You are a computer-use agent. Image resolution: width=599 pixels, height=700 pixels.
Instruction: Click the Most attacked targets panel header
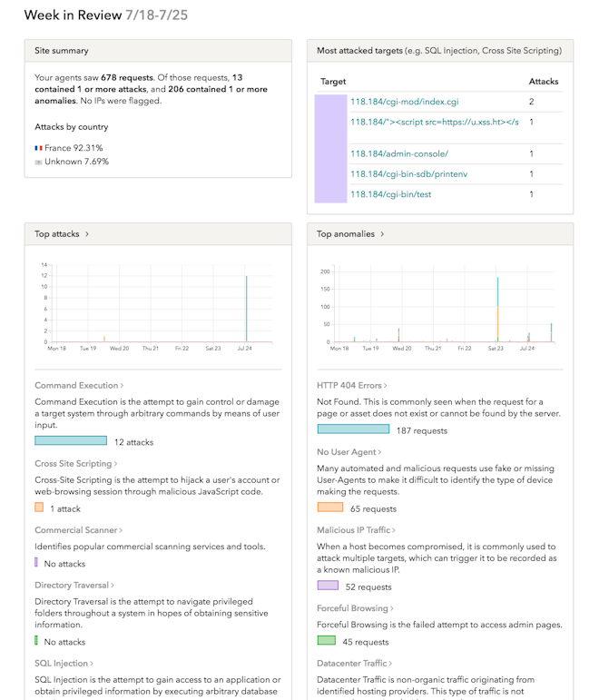(440, 51)
